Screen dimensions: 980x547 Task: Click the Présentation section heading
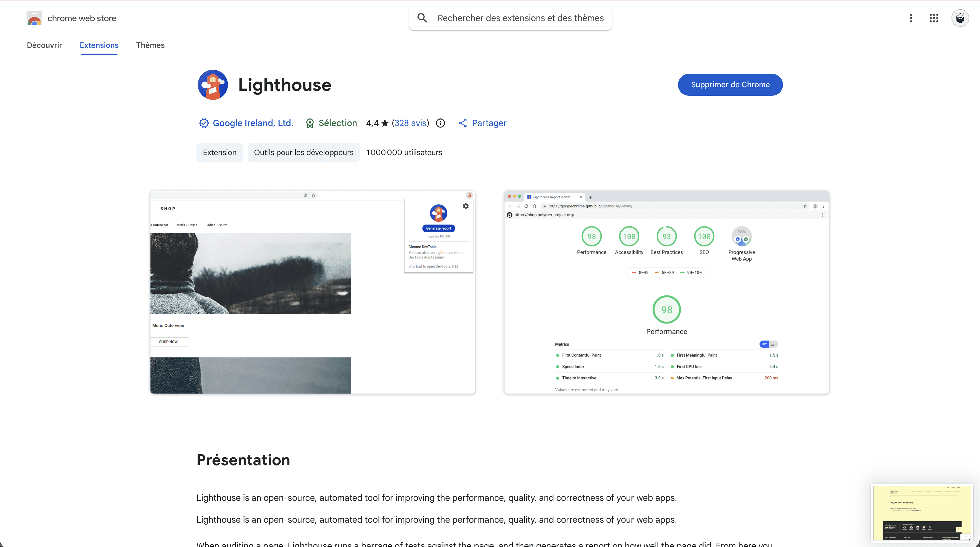[x=243, y=460]
